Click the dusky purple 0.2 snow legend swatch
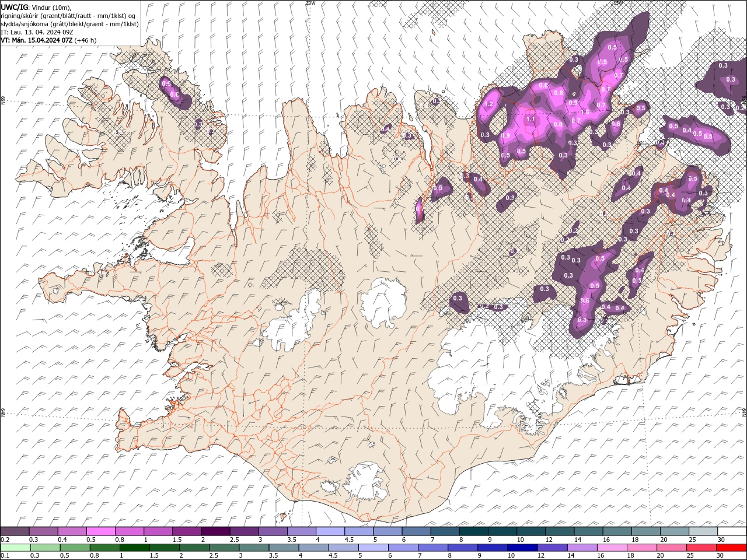 pos(15,531)
